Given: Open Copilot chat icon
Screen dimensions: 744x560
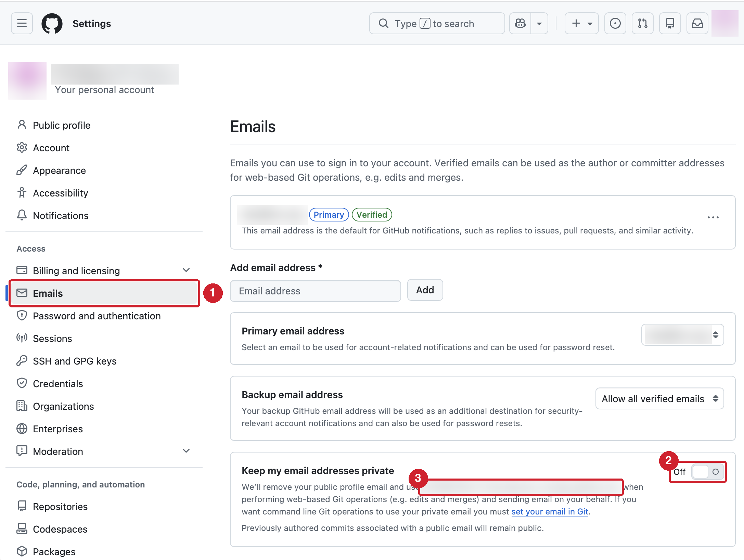Looking at the screenshot, I should pos(520,23).
